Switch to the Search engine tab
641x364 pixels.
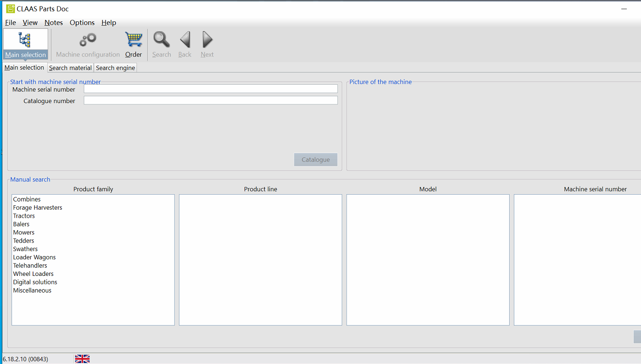coord(116,68)
